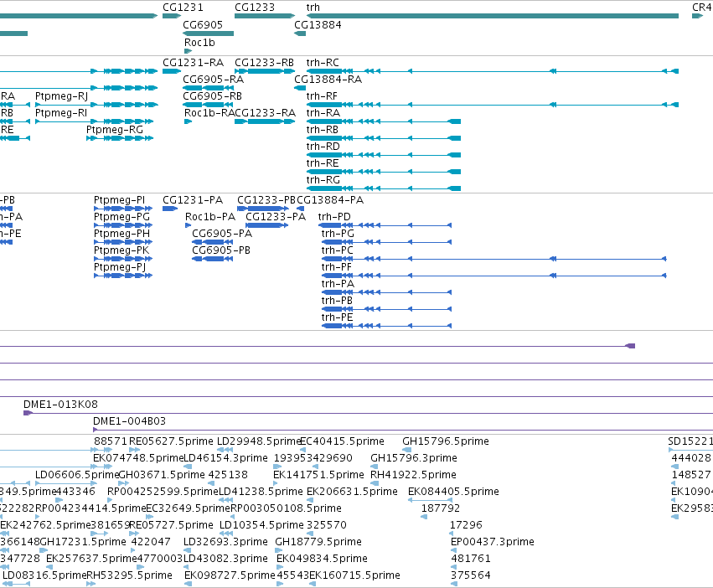Select protein trh-PE
Image resolution: width=713 pixels, height=588 pixels.
(337, 318)
